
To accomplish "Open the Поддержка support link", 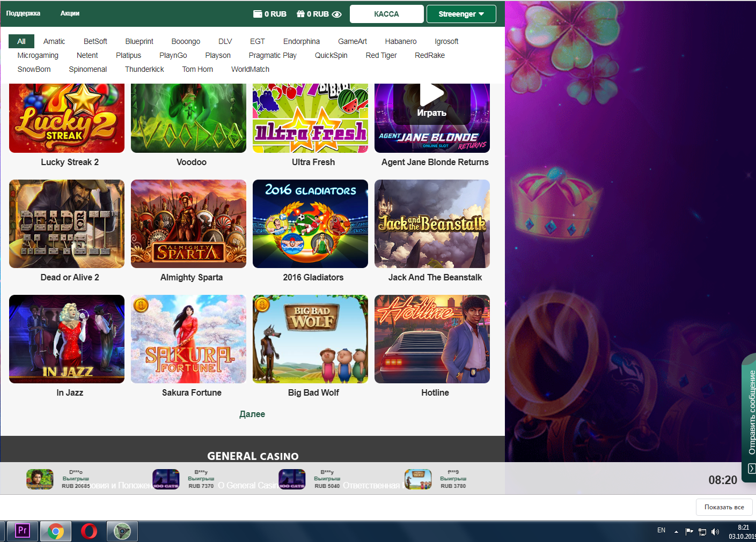I will 23,13.
